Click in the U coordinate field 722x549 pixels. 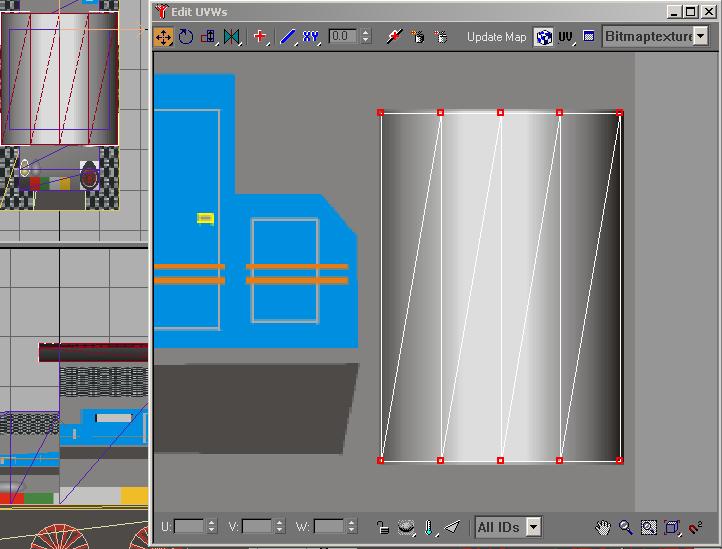(189, 526)
